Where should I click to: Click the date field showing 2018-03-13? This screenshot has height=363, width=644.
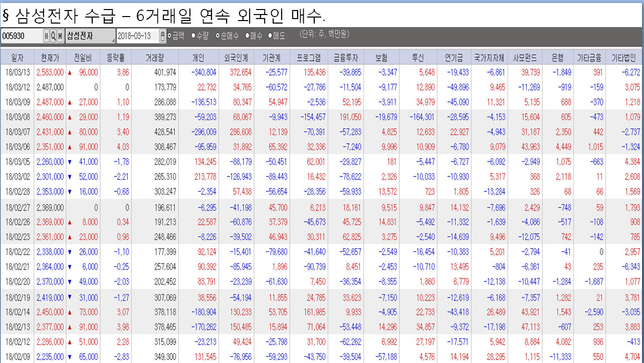coord(135,36)
